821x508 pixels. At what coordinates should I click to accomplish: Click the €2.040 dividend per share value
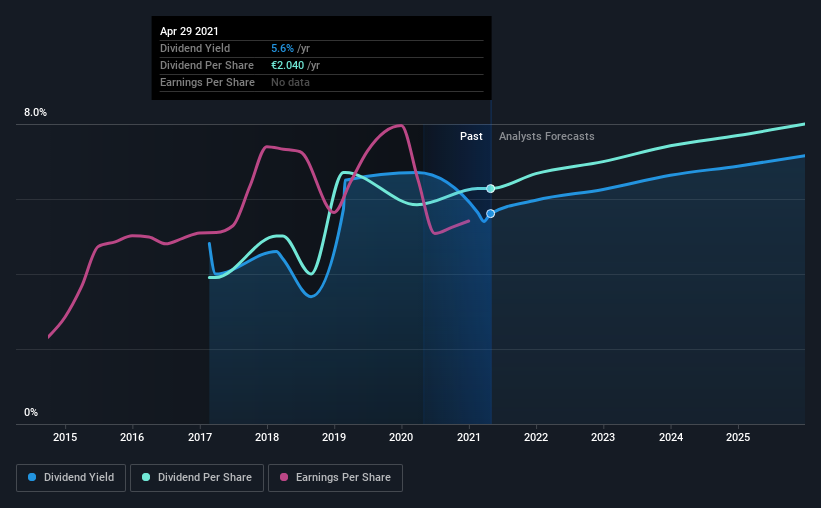coord(287,65)
